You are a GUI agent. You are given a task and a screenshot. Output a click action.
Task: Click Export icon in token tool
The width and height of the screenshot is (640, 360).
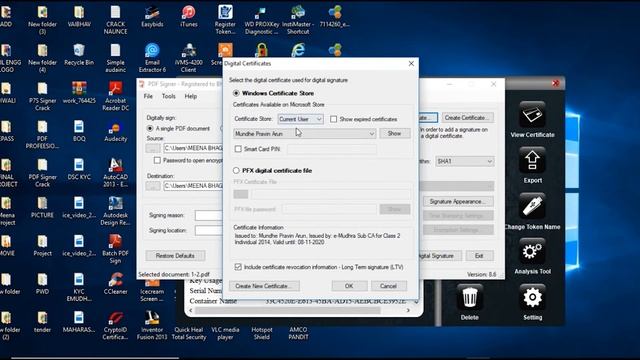pos(532,166)
